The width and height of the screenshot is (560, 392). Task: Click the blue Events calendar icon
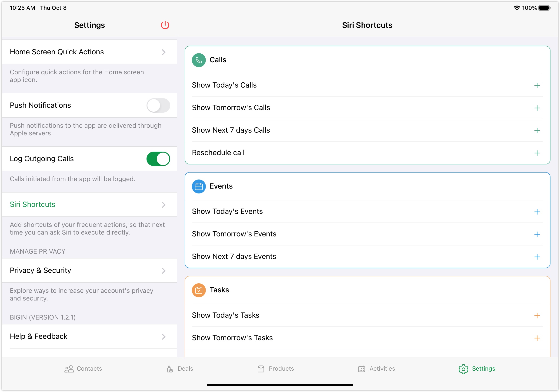click(199, 186)
